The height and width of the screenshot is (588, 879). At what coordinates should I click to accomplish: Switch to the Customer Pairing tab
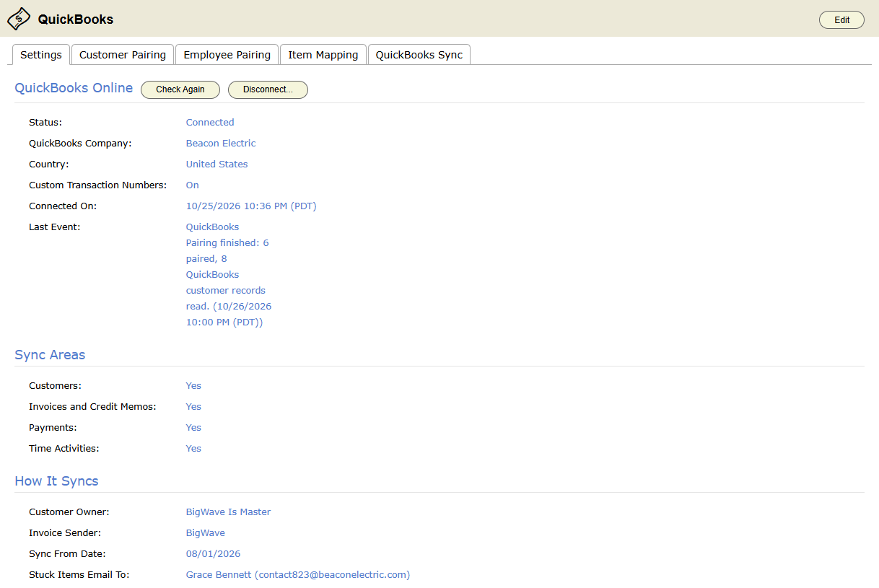pyautogui.click(x=123, y=55)
